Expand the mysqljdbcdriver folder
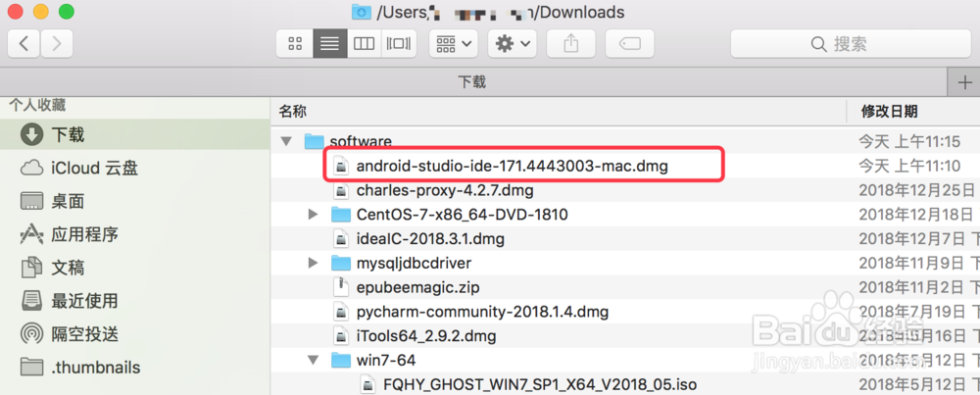This screenshot has width=980, height=395. pyautogui.click(x=314, y=263)
